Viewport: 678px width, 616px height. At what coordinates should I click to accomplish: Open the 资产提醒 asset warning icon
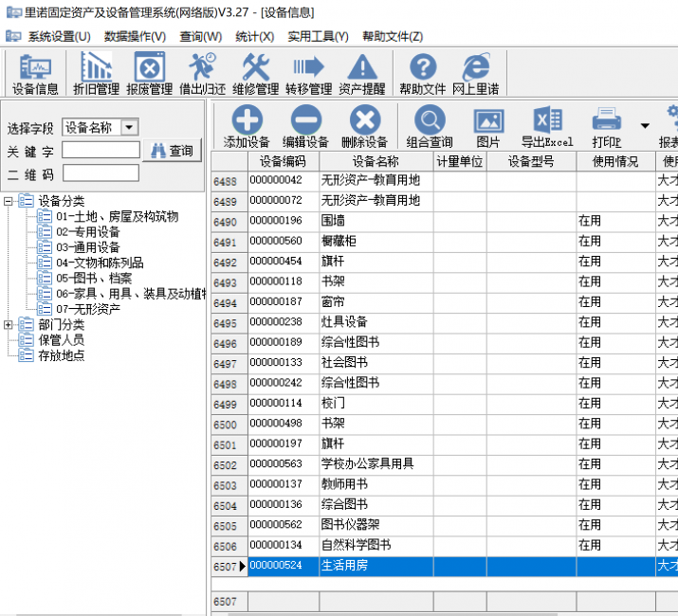[x=361, y=74]
